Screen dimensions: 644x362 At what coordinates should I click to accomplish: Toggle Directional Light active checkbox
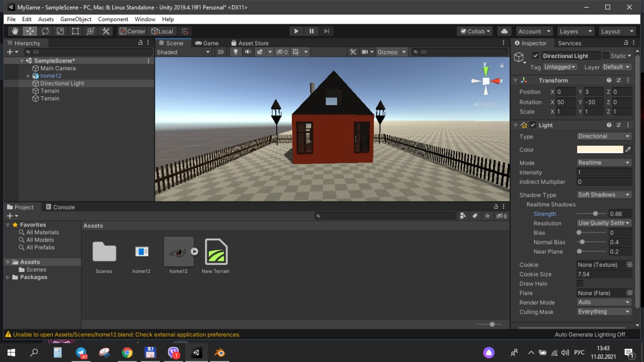pos(535,56)
